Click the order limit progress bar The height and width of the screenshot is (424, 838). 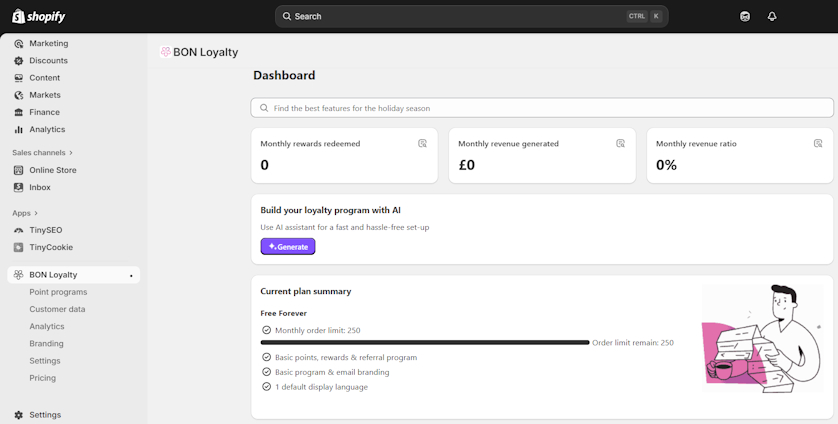(x=425, y=342)
